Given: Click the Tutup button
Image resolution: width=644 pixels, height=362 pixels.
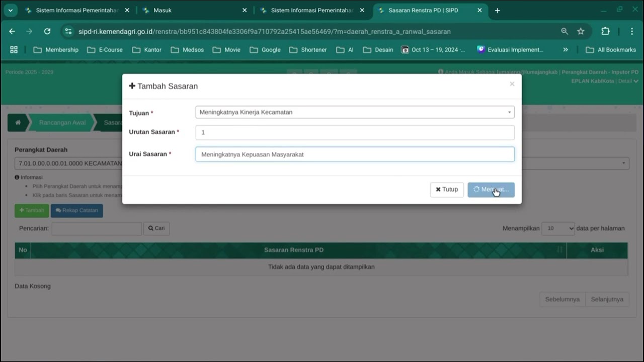Looking at the screenshot, I should click(447, 190).
